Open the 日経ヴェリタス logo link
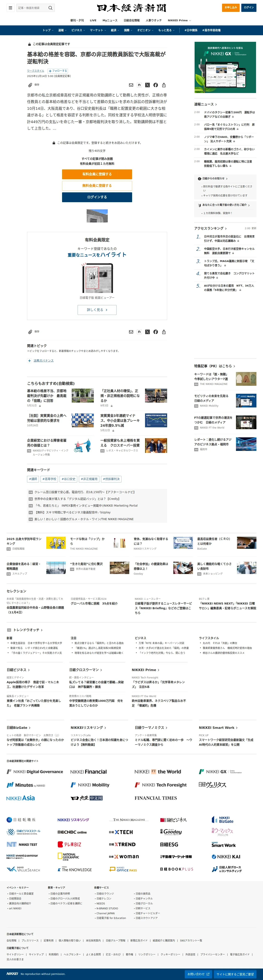 pyautogui.click(x=212, y=784)
